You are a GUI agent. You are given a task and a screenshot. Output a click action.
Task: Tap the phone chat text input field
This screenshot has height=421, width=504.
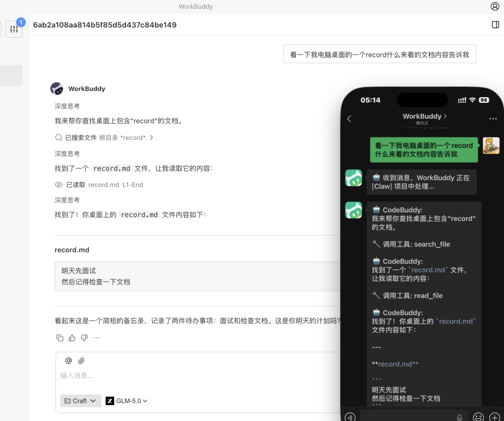click(x=413, y=416)
